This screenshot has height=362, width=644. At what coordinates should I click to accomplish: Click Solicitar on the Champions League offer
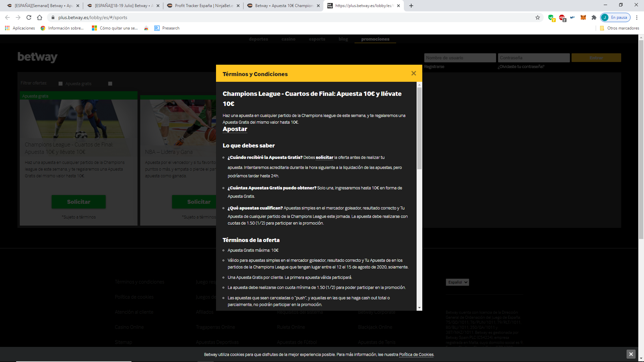point(78,202)
